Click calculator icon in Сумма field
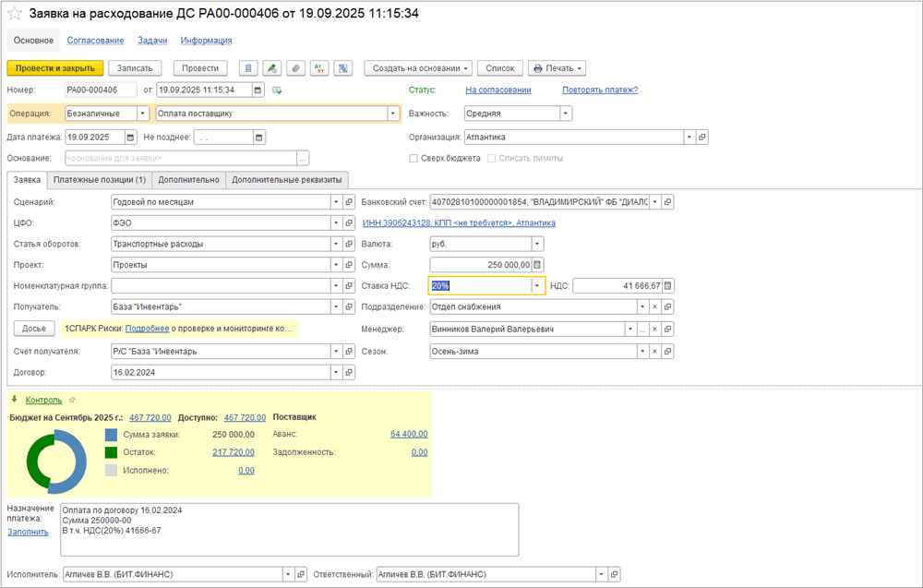 [538, 265]
